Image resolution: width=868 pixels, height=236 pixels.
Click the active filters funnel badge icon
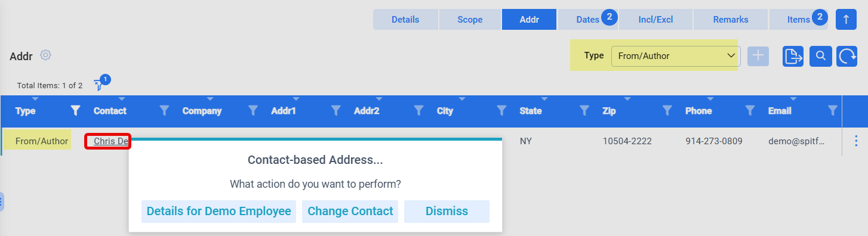(x=100, y=84)
